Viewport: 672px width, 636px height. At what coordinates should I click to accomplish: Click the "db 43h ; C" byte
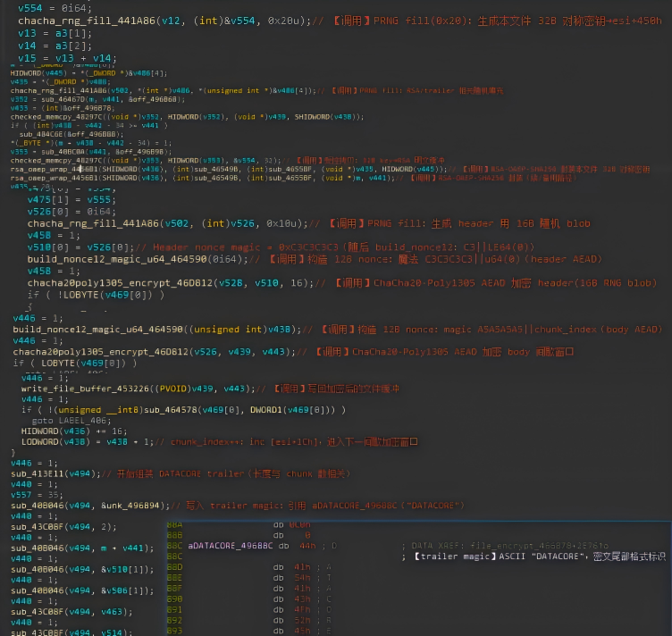click(302, 598)
